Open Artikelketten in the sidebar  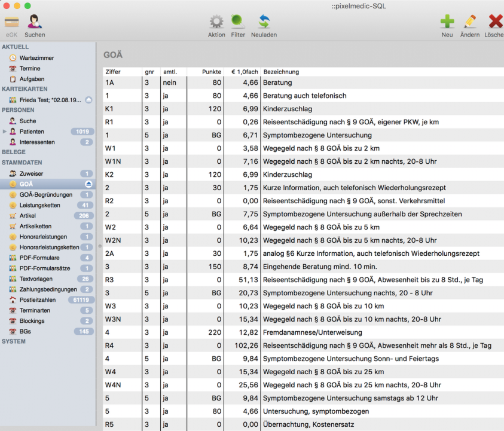tap(35, 227)
